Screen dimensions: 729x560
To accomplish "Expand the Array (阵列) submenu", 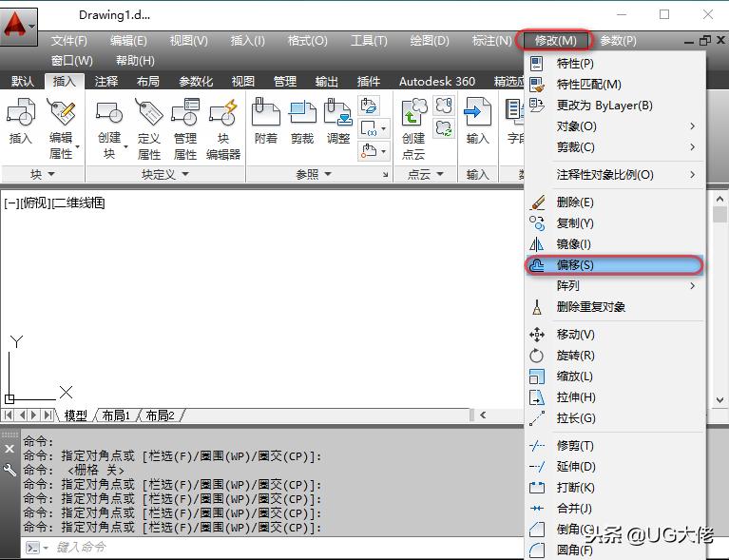I will (615, 286).
